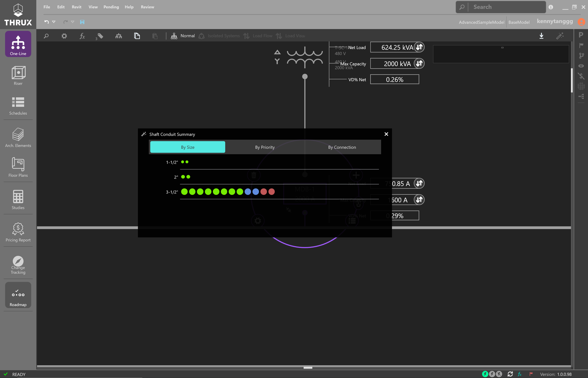Expand the redo history dropdown arrow
The height and width of the screenshot is (378, 588).
(x=73, y=22)
